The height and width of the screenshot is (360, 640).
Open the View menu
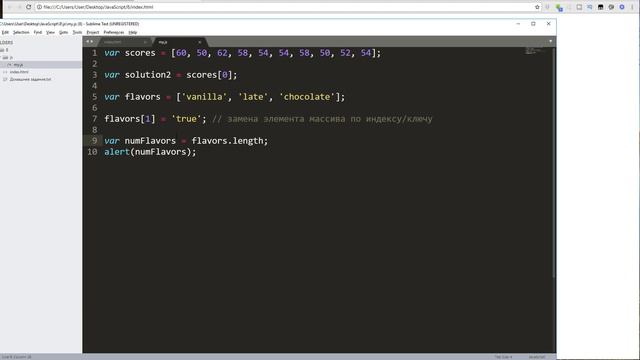coord(50,32)
